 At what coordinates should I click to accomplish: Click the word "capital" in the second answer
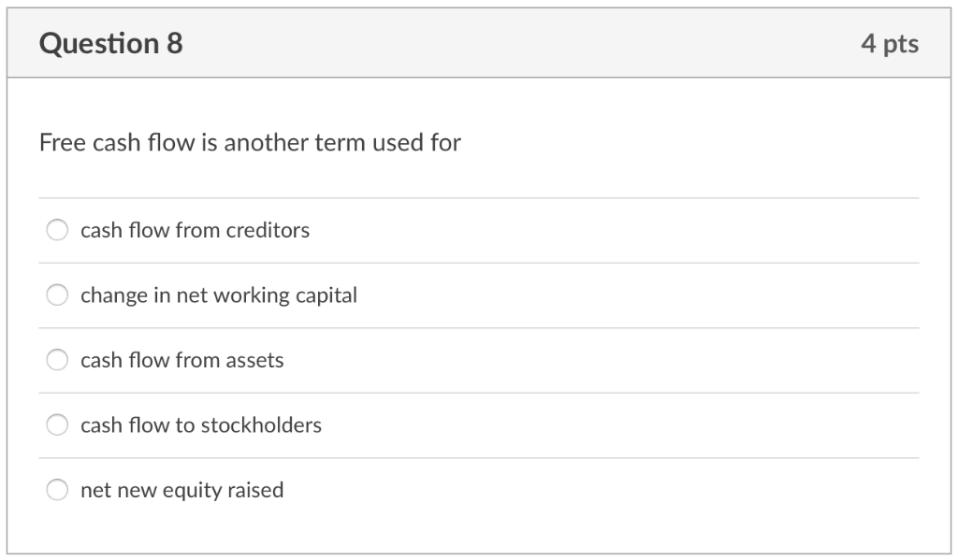point(327,295)
